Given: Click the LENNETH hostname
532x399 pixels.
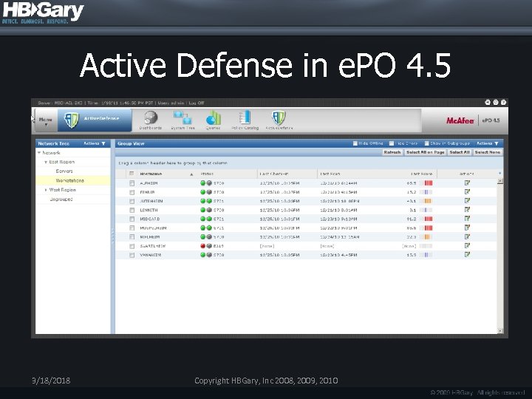Looking at the screenshot, I should coord(149,211).
